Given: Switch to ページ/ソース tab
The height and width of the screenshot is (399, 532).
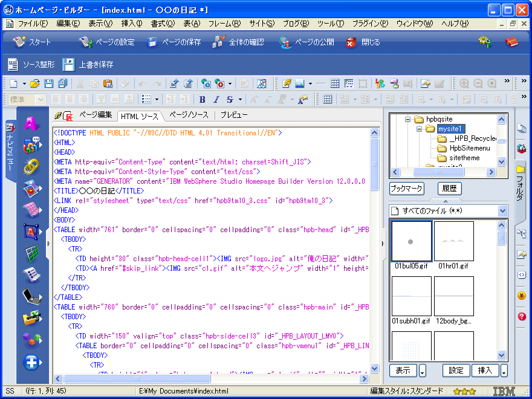Looking at the screenshot, I should click(189, 115).
